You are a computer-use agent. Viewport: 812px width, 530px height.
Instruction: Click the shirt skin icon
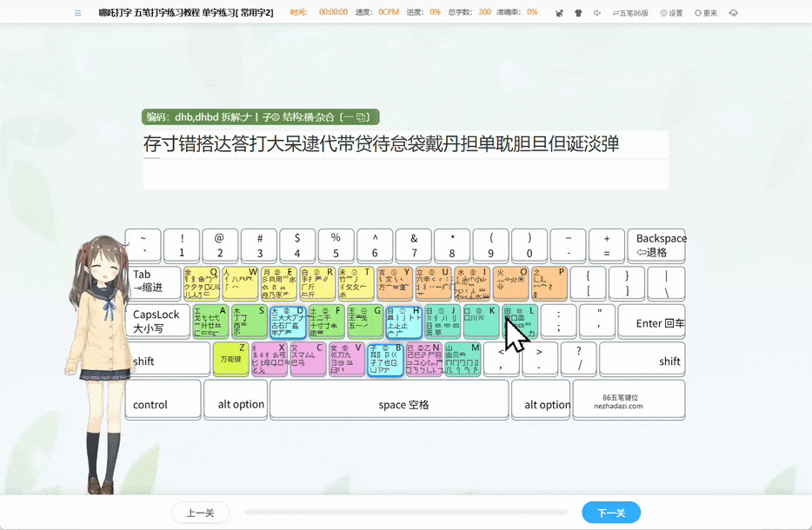click(578, 13)
